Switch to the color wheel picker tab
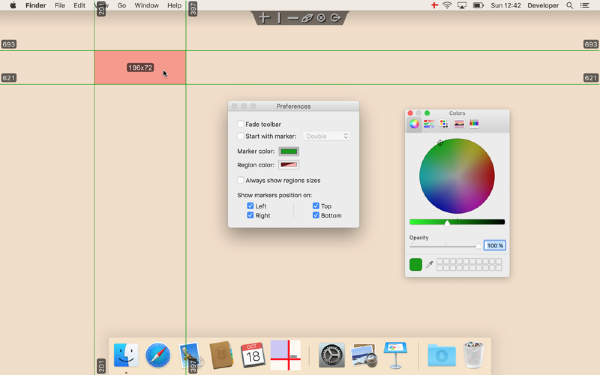This screenshot has width=600, height=375. click(414, 124)
